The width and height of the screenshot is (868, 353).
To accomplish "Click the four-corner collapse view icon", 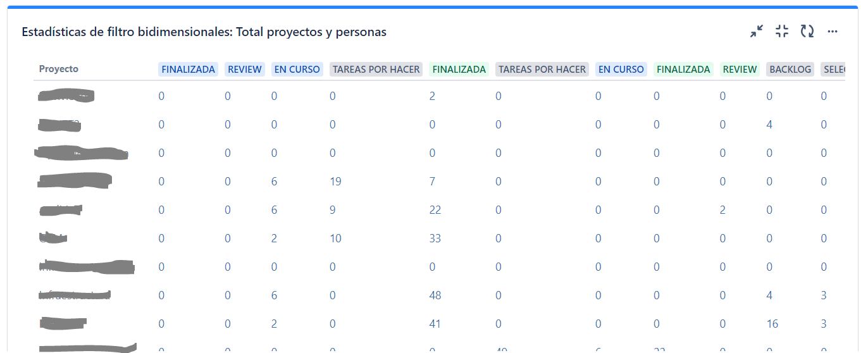I will 782,32.
